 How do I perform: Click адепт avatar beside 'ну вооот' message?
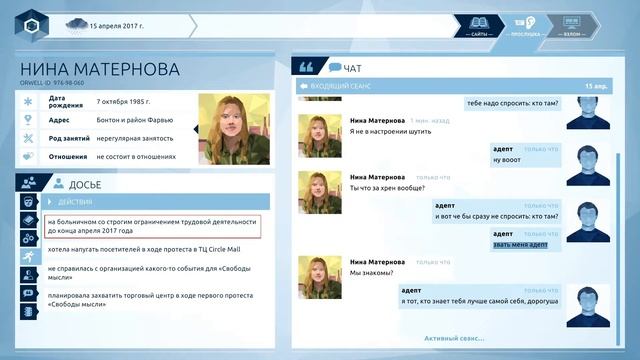tap(588, 165)
